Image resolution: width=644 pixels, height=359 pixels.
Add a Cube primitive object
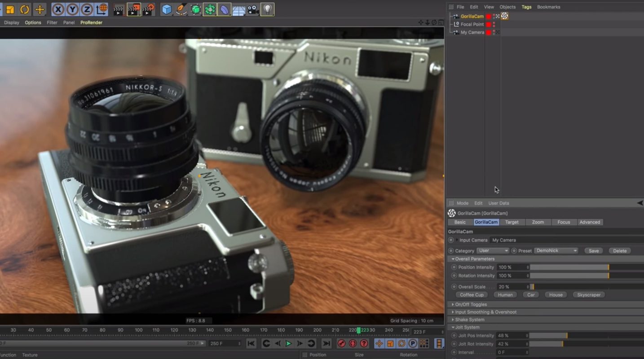167,9
